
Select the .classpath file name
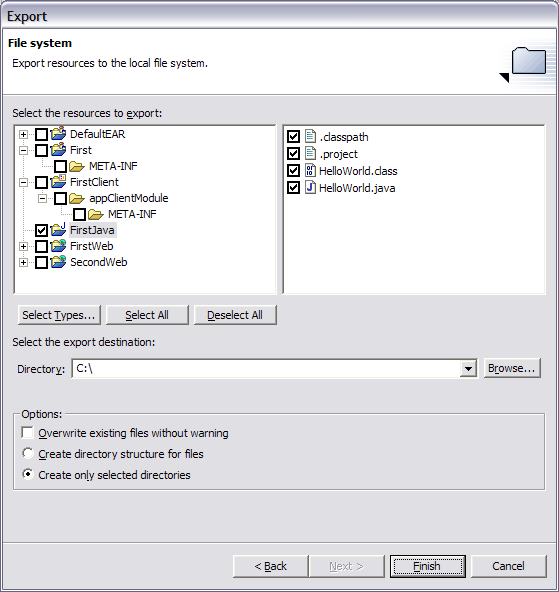(x=344, y=137)
